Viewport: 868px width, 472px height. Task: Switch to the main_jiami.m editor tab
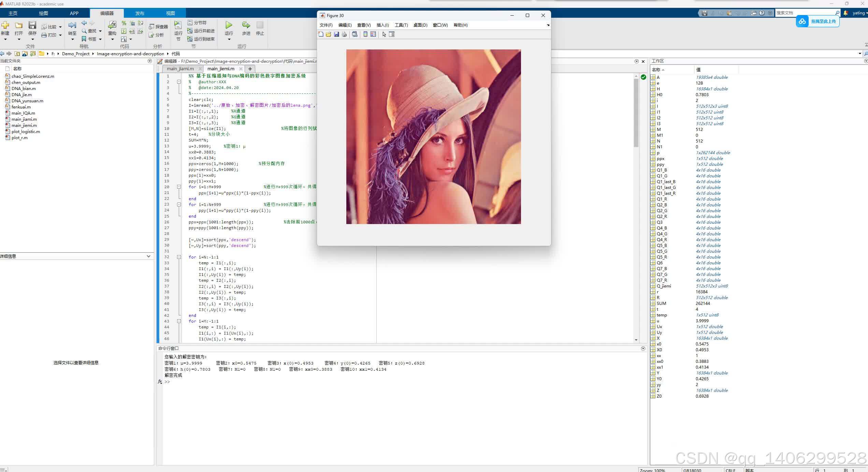(180, 69)
